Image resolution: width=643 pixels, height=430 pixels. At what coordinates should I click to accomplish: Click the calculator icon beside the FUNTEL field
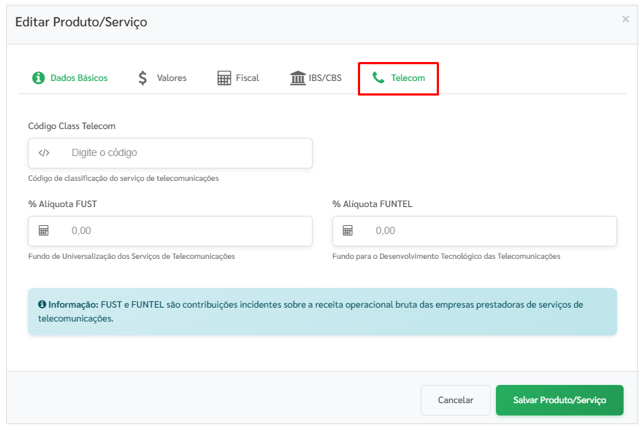click(x=348, y=231)
